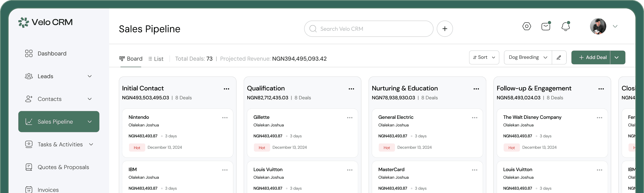Open the profile dropdown chevron
The height and width of the screenshot is (193, 644).
(615, 26)
